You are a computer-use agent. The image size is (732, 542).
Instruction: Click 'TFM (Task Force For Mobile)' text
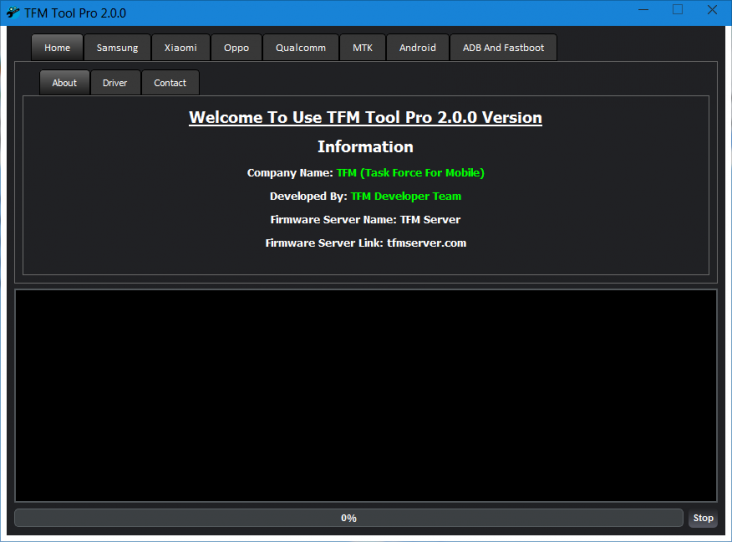pos(410,173)
